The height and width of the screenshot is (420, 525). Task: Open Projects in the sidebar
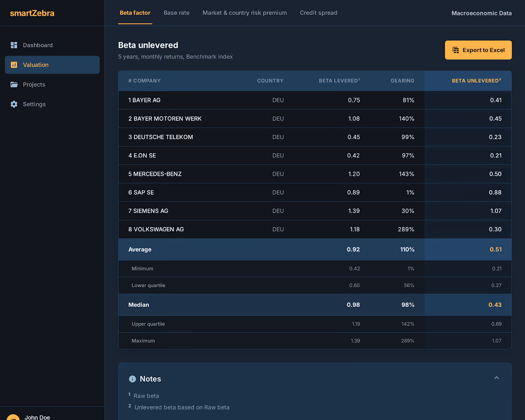(x=52, y=84)
